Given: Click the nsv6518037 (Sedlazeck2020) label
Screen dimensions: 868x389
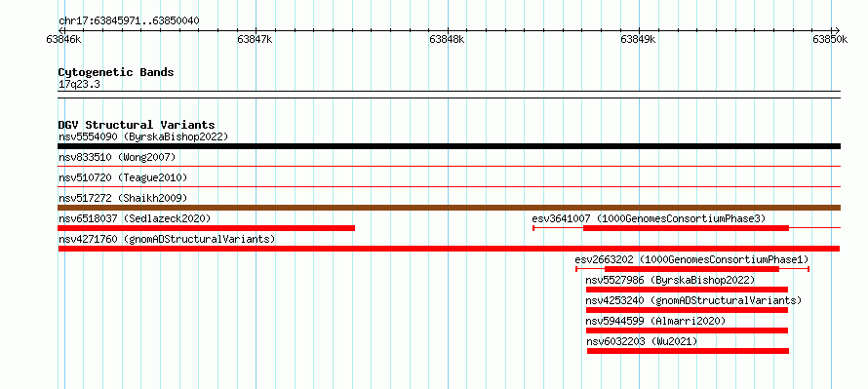Looking at the screenshot, I should [135, 218].
